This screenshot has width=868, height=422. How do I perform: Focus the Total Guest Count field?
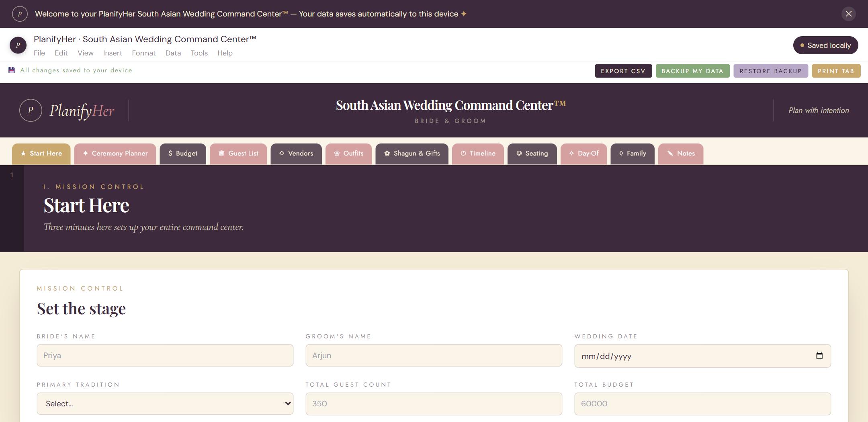pos(434,404)
